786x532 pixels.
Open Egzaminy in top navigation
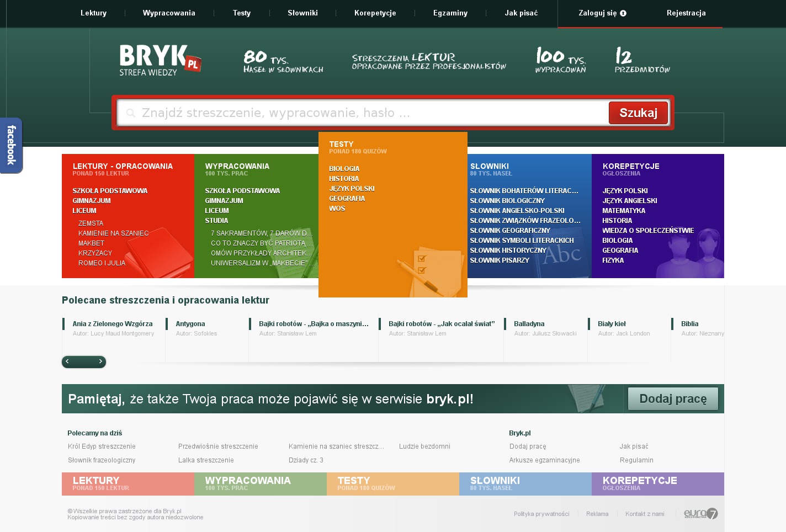point(450,13)
